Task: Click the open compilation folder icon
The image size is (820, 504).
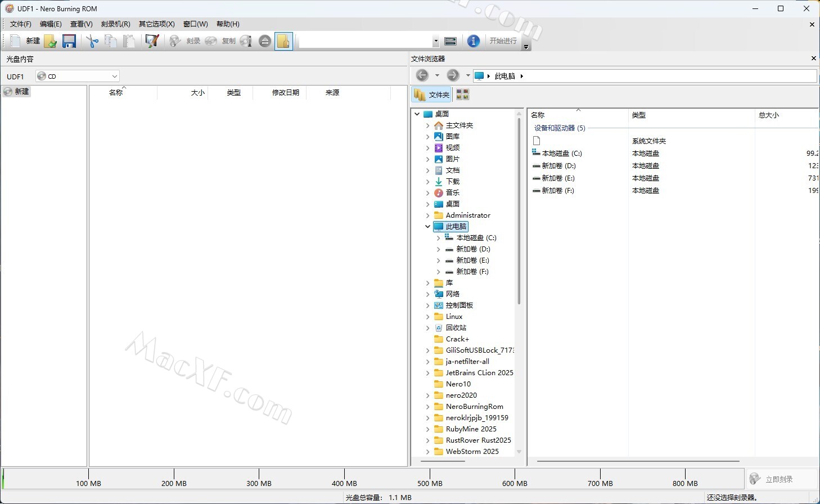Action: (51, 41)
